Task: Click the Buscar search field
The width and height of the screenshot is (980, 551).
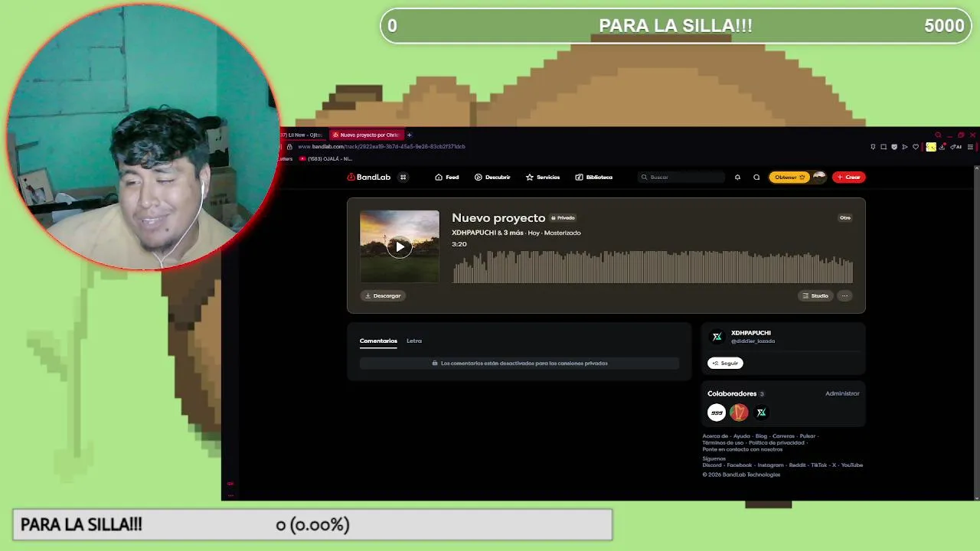Action: pyautogui.click(x=682, y=177)
